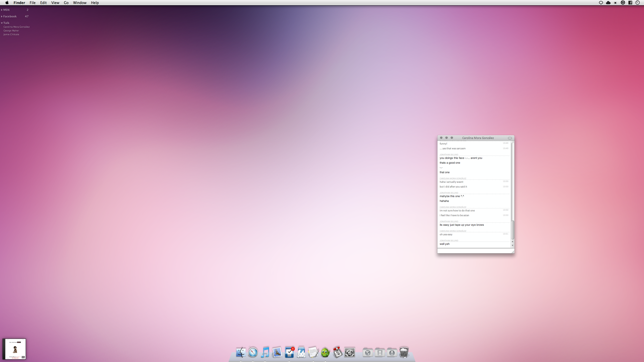This screenshot has height=362, width=644.
Task: Toggle chat window toolbar pill button
Action: click(x=510, y=138)
